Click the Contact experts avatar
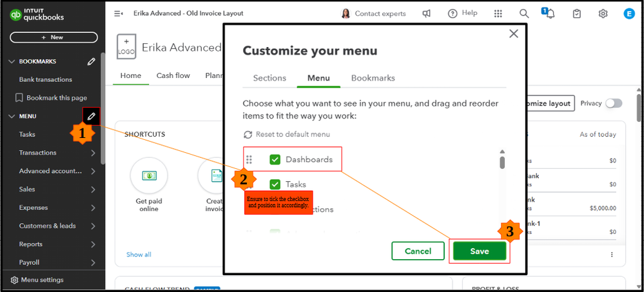 (x=346, y=14)
